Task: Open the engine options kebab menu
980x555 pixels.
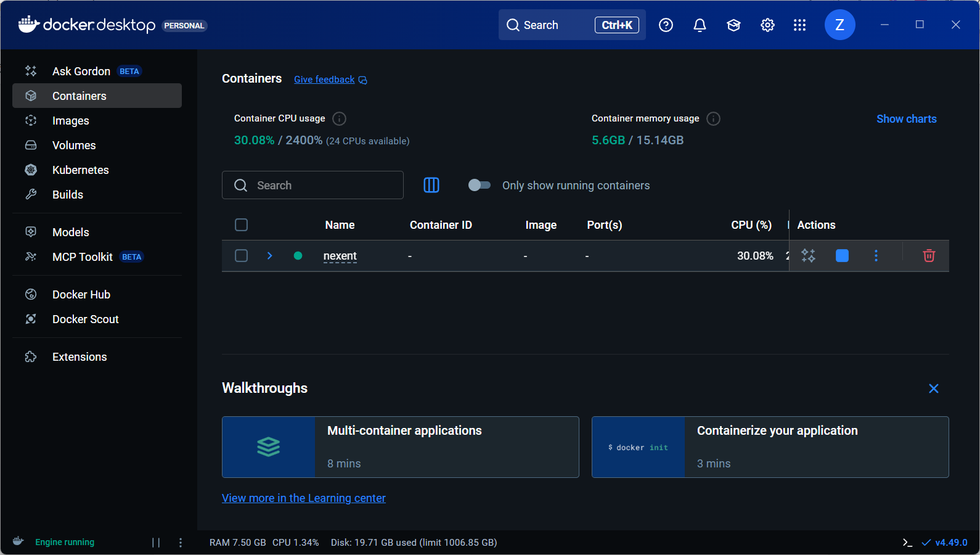Action: point(181,542)
